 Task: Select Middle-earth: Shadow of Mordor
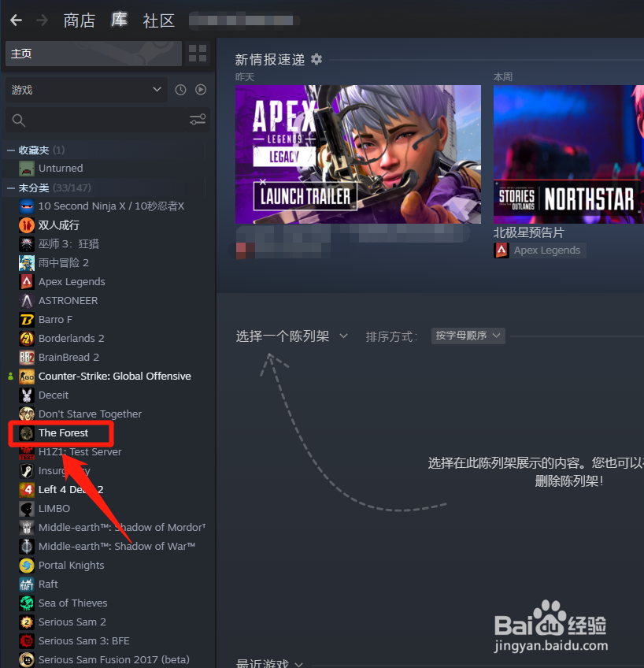tap(122, 528)
